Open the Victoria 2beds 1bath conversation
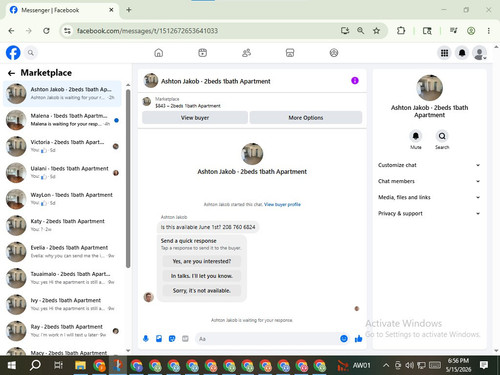 [x=62, y=146]
